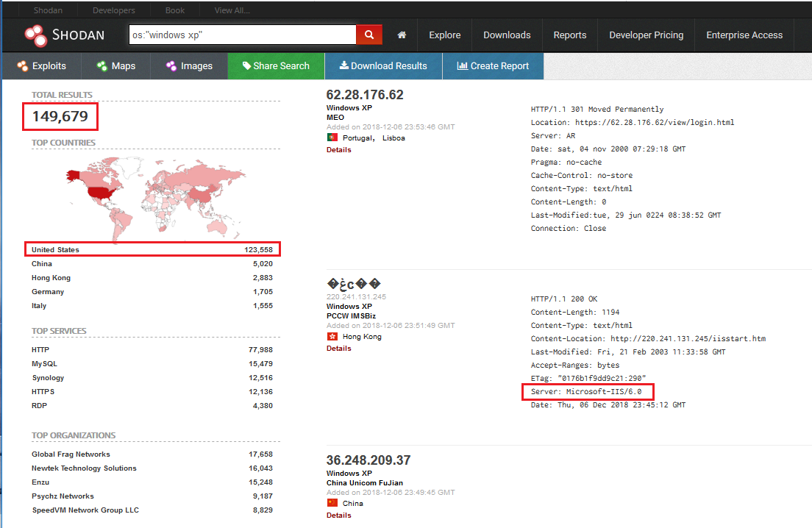Click the Images icon
812x528 pixels.
(171, 65)
